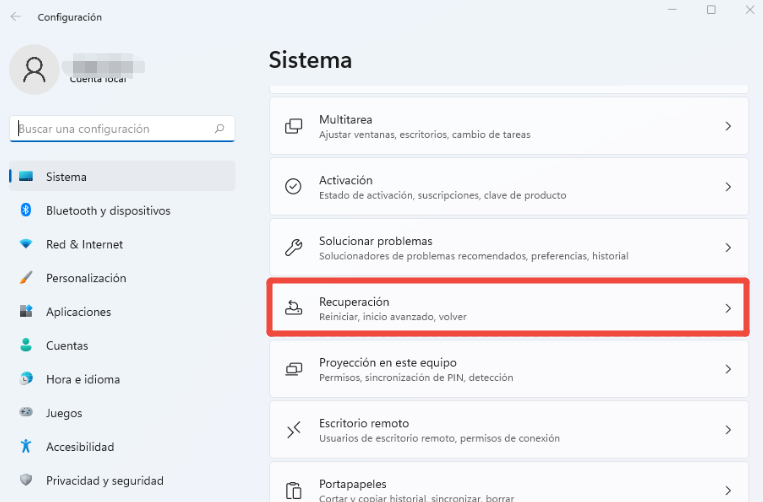
Task: Click the search magnifier icon
Action: (x=219, y=128)
